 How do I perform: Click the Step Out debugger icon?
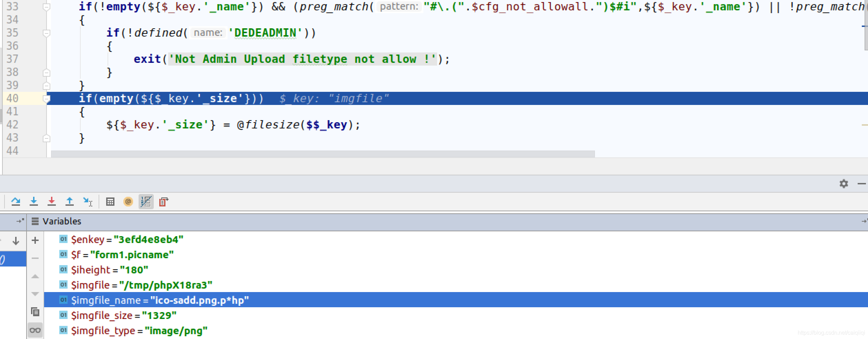click(69, 201)
